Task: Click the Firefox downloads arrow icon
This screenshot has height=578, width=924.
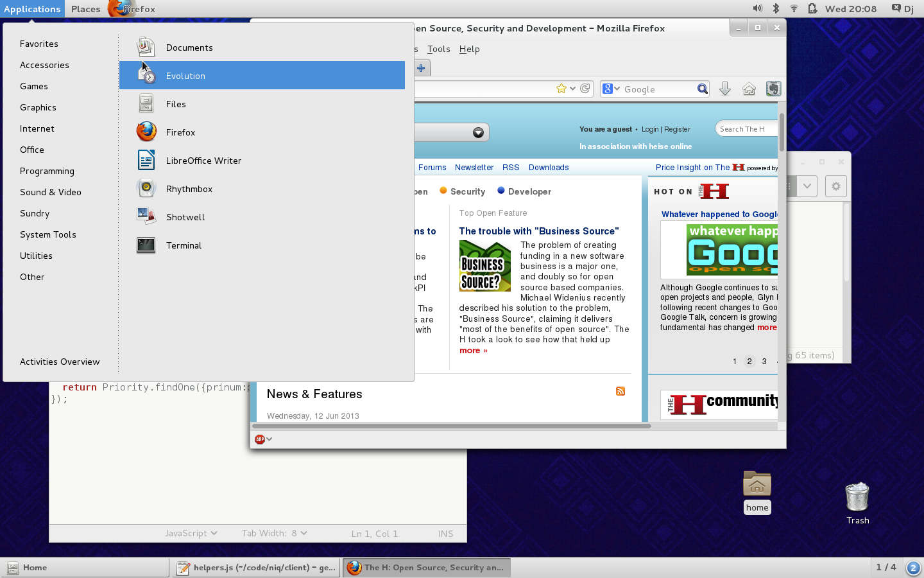Action: (725, 89)
